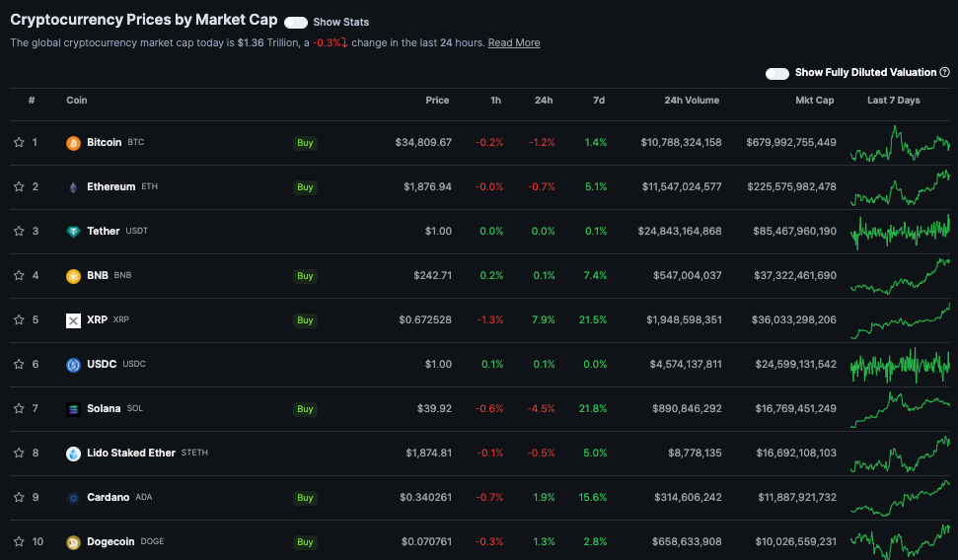Click Buy button for XRP
This screenshot has width=958, height=560.
305,320
